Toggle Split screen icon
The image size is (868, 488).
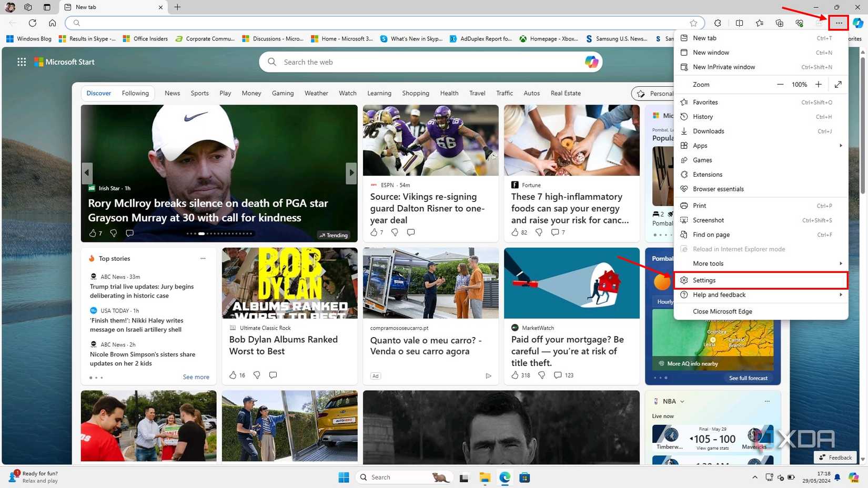point(739,23)
